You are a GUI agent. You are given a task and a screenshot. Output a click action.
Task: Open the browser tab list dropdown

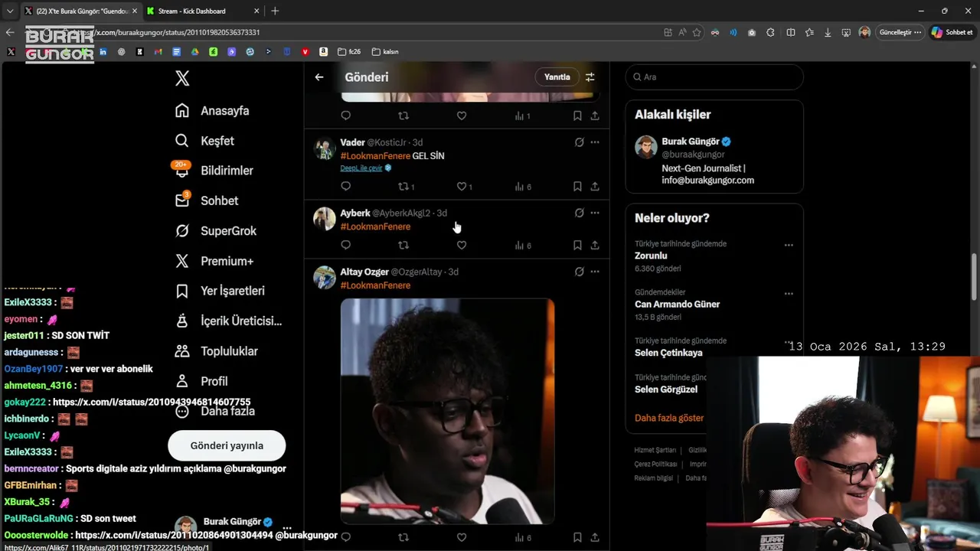tap(10, 11)
